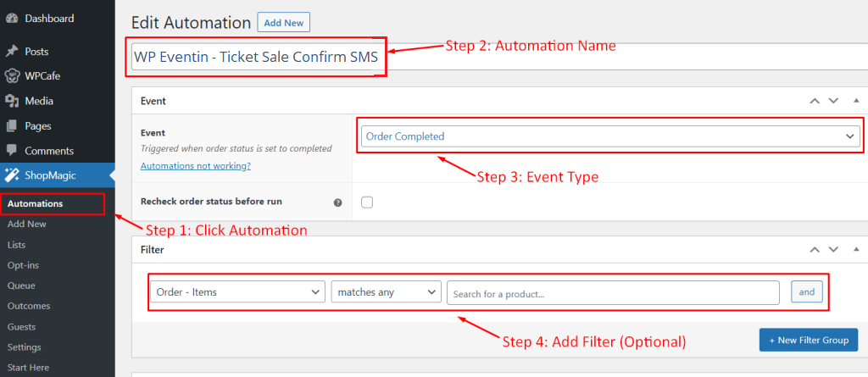Open the matches any condition dropdown

tap(386, 292)
